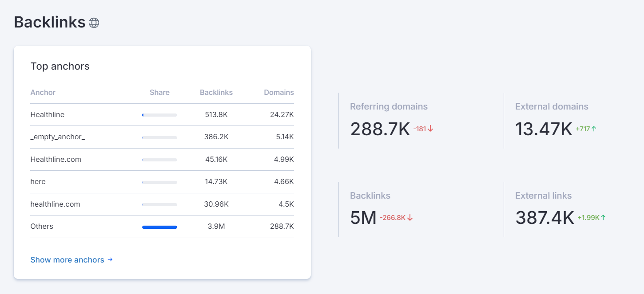
Task: Click the share bar for Healthline
Action: (159, 115)
